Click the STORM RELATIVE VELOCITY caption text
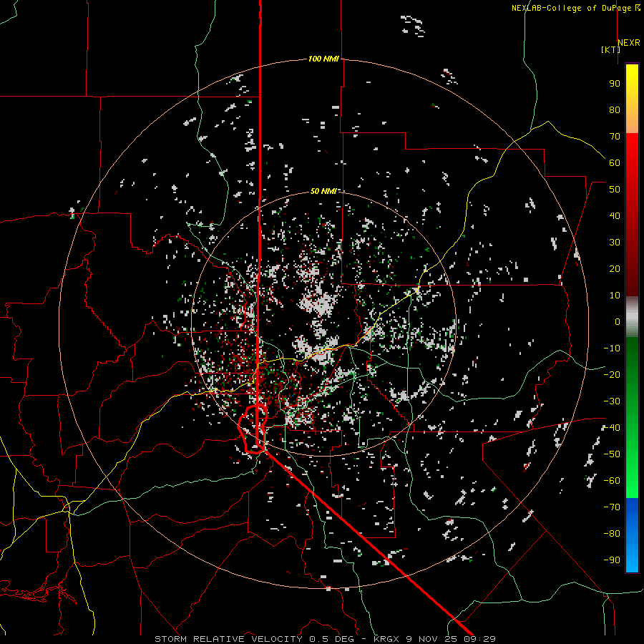This screenshot has height=644, width=644. (228, 639)
